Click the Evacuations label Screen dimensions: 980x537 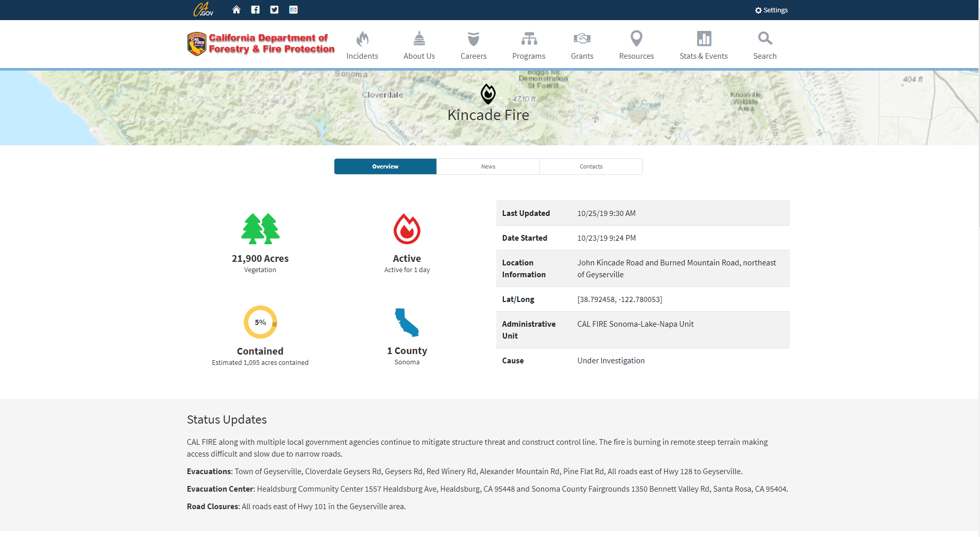click(x=210, y=472)
